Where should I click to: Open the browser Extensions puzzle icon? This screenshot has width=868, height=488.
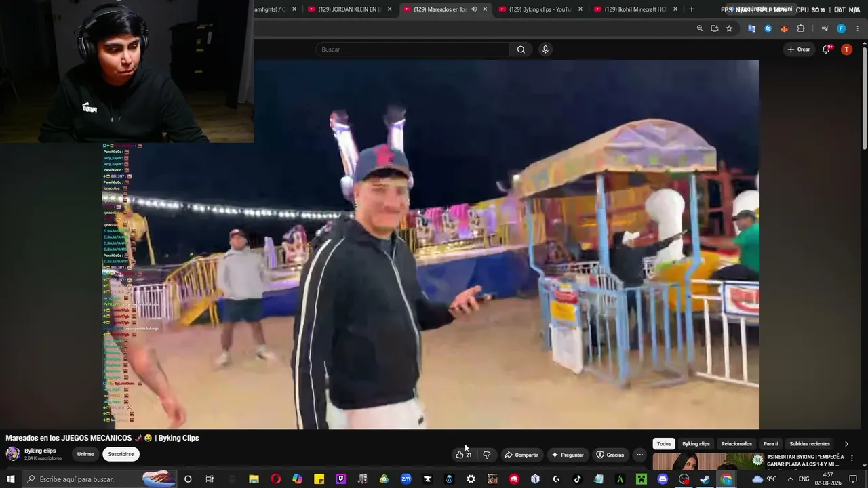(x=801, y=28)
